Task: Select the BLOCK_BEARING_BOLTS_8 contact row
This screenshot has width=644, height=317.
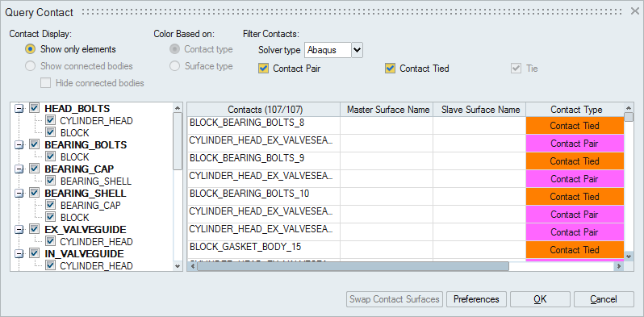Action: [264, 125]
